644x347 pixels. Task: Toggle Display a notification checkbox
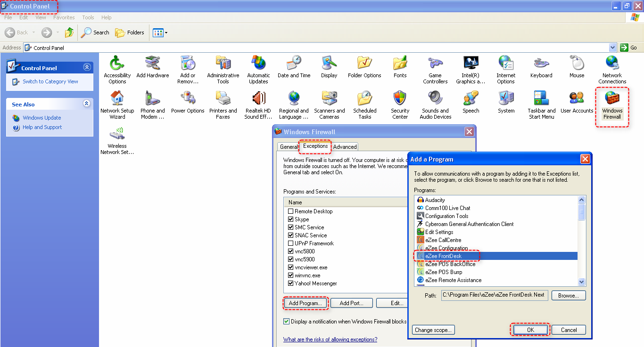tap(286, 322)
